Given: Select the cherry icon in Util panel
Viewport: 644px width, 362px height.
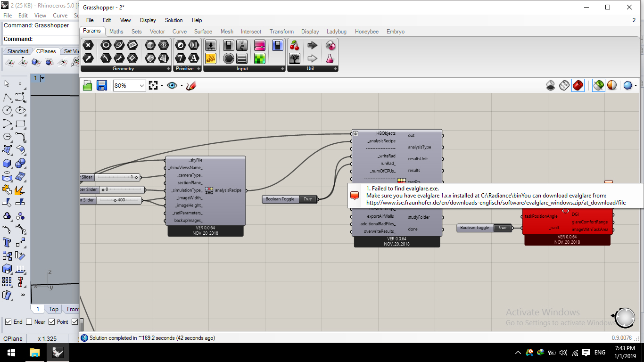Looking at the screenshot, I should [295, 45].
